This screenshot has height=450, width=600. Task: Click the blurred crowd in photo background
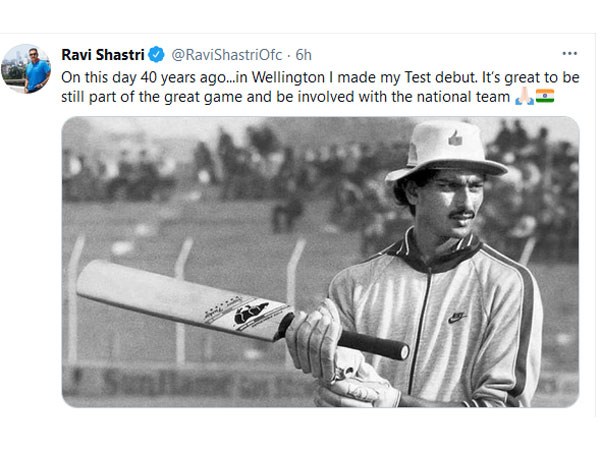[x=200, y=165]
